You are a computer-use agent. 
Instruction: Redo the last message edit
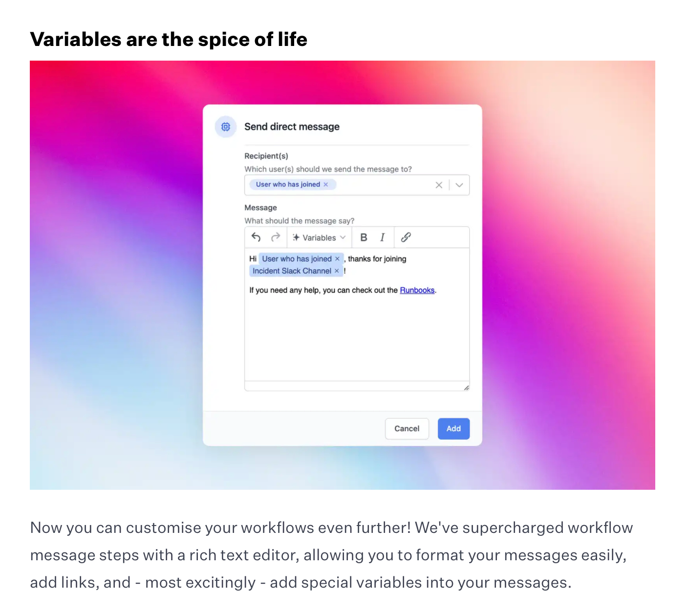(276, 238)
